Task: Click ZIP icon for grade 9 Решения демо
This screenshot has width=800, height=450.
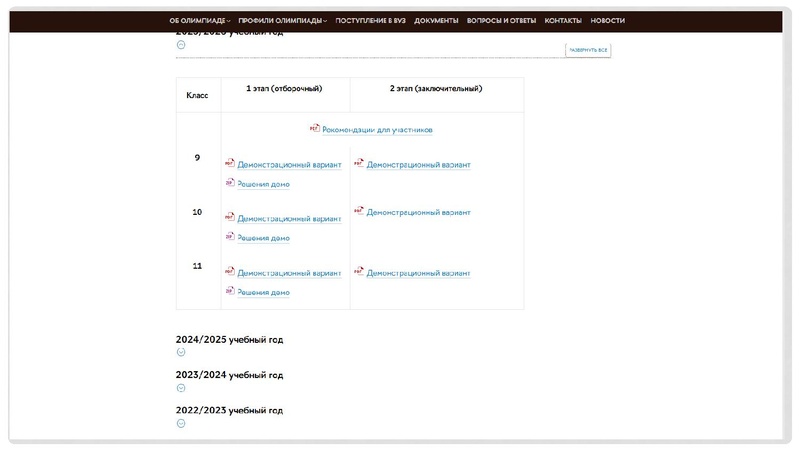Action: (229, 183)
